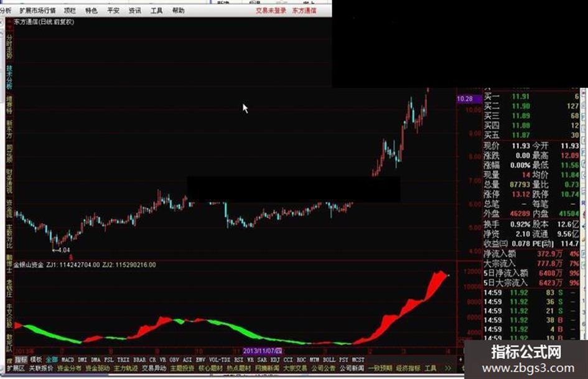Select the 全部 indicator filter
Viewport: 588px width, 379px height.
52,360
